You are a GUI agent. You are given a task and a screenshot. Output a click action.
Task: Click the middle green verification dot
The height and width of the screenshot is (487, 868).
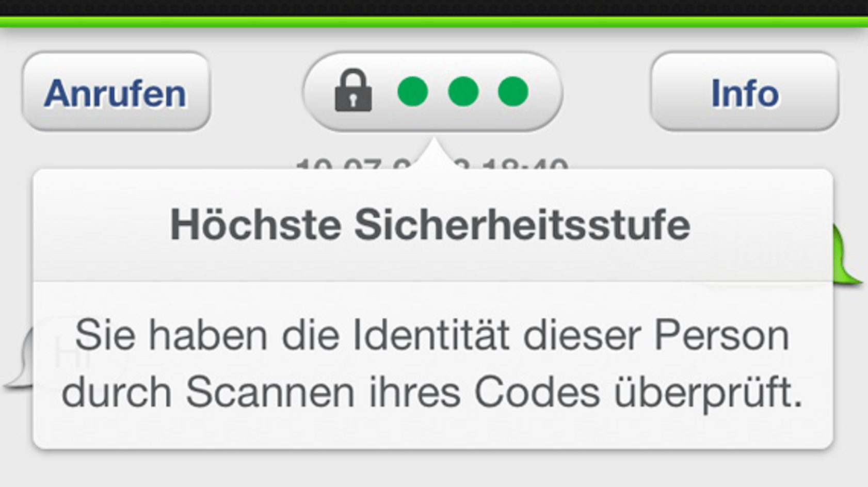[x=463, y=92]
